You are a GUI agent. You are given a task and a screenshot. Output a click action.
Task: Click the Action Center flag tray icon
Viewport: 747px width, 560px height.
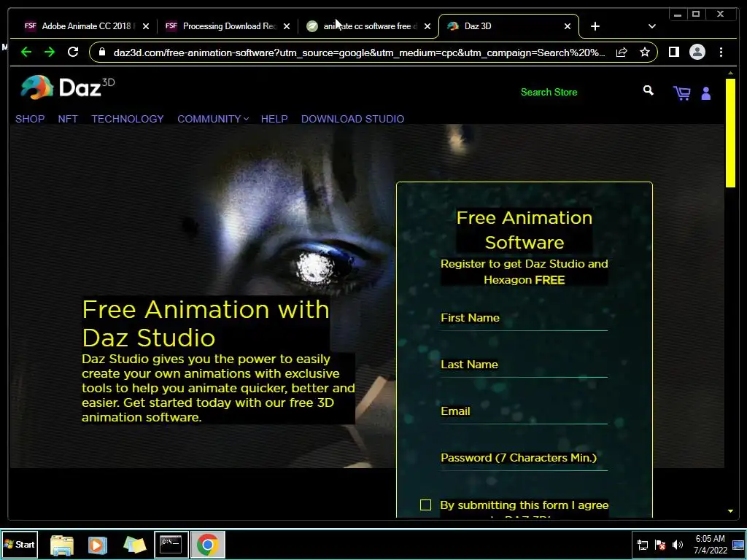click(659, 544)
